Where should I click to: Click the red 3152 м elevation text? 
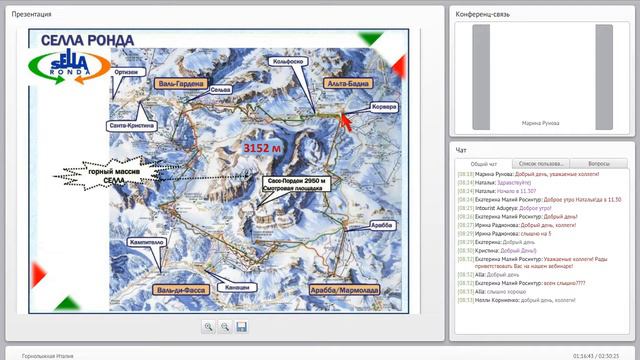[262, 148]
